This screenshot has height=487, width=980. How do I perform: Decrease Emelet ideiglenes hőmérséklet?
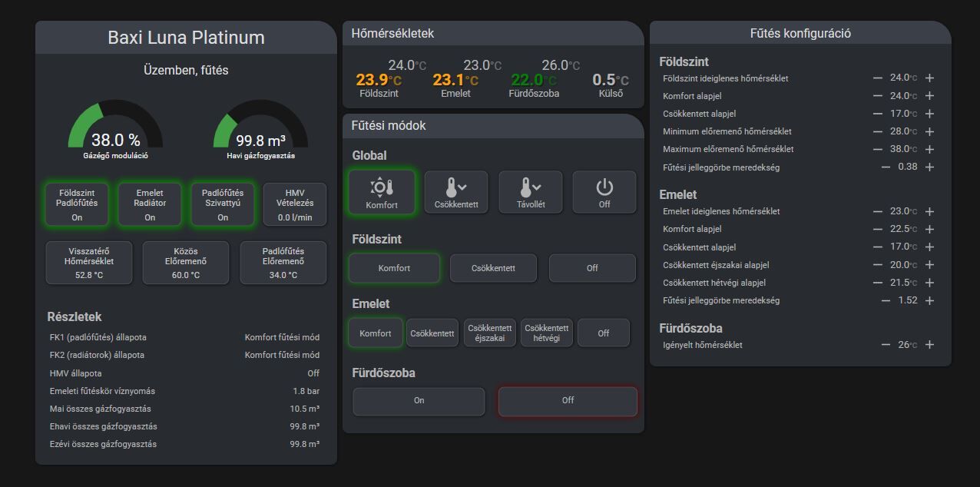point(878,211)
